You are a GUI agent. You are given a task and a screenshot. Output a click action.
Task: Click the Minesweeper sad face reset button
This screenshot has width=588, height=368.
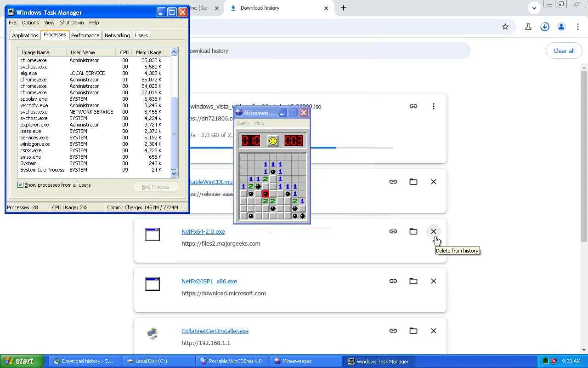click(x=273, y=140)
